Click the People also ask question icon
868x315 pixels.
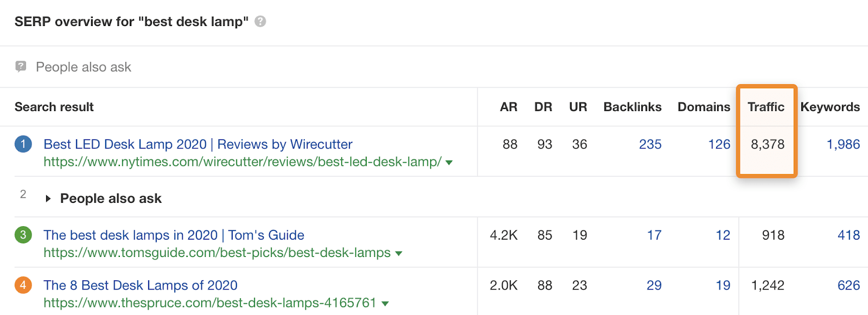click(x=20, y=66)
